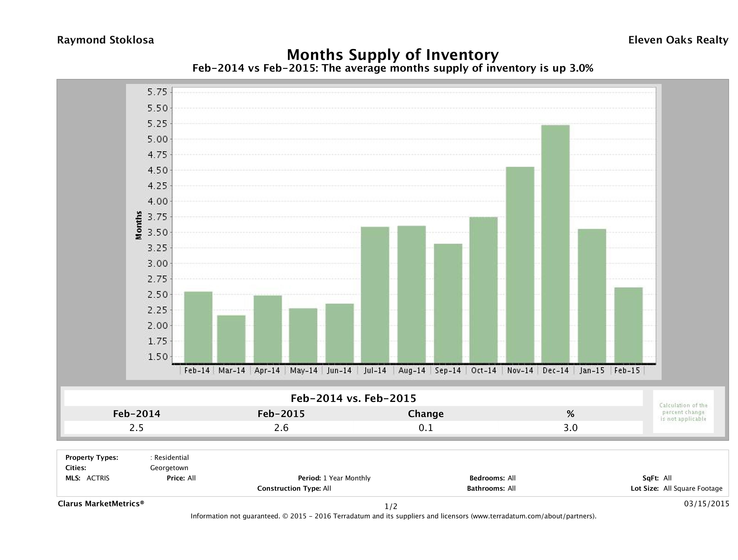Click the Eleven Oaks Realty header
738x560 pixels.
click(678, 40)
